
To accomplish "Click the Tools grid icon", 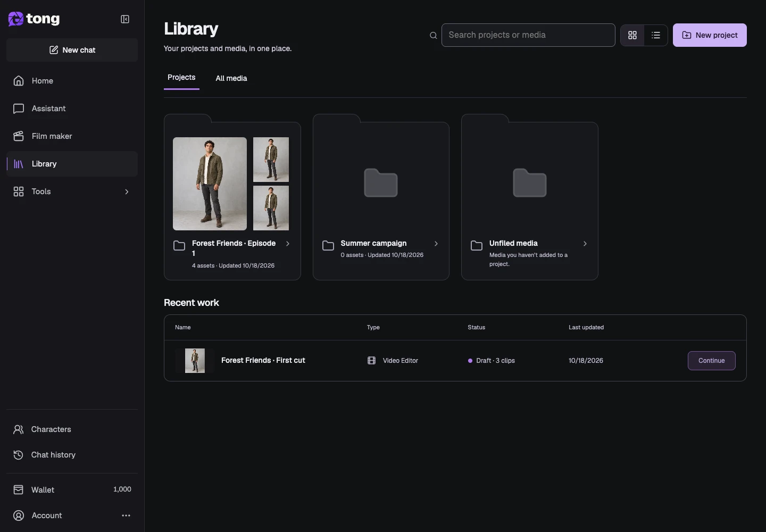I will coord(19,192).
